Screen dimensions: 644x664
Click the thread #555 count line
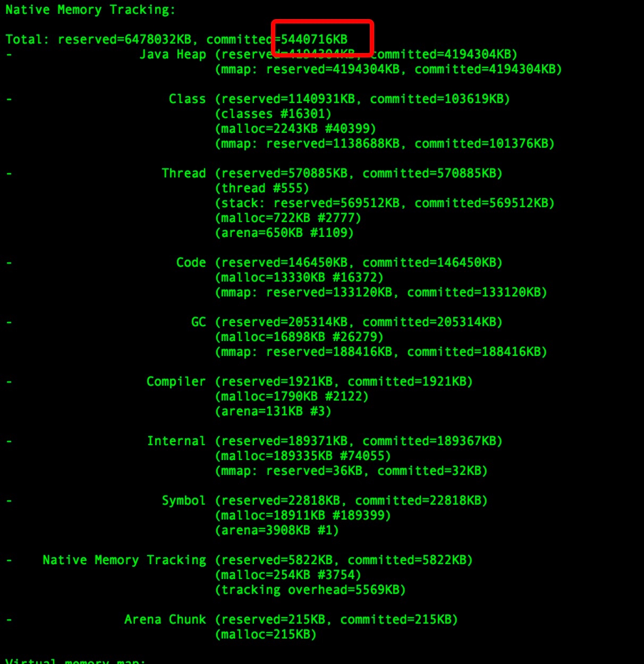(262, 188)
